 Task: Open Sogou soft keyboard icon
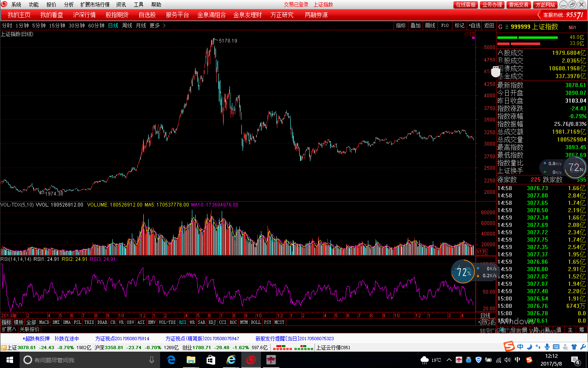(556, 347)
